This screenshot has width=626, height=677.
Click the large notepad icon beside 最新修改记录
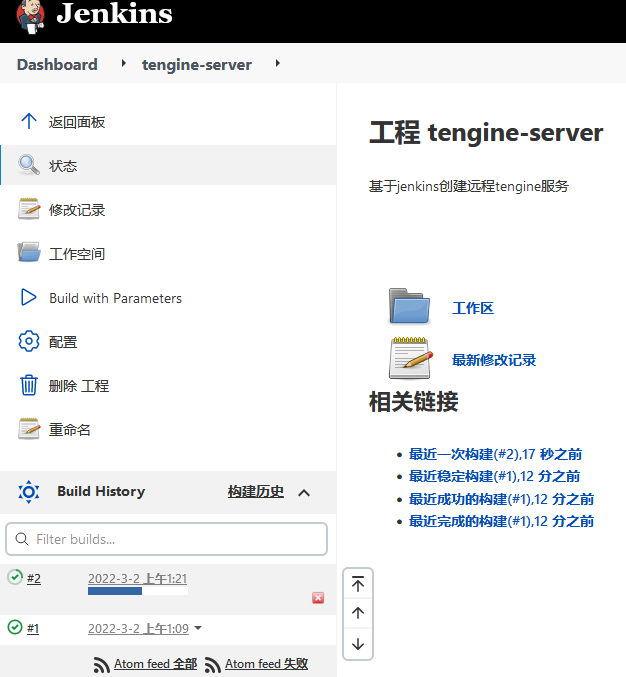411,358
